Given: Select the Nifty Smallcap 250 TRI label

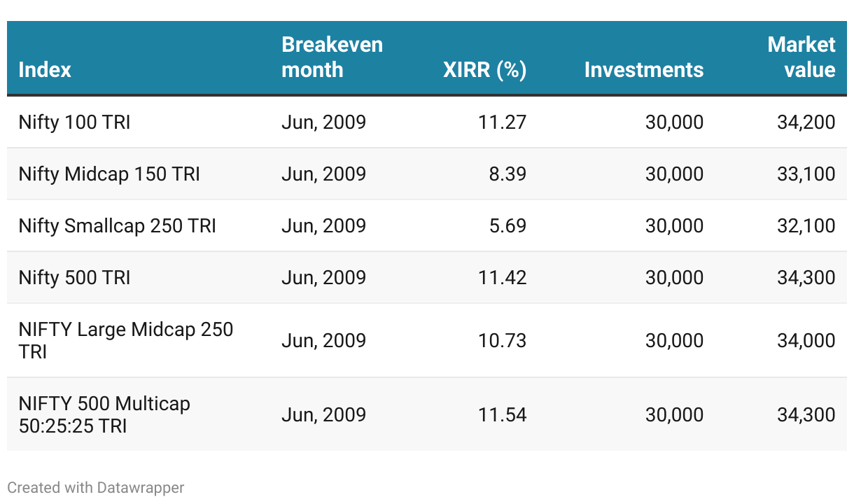Looking at the screenshot, I should pos(117,226).
